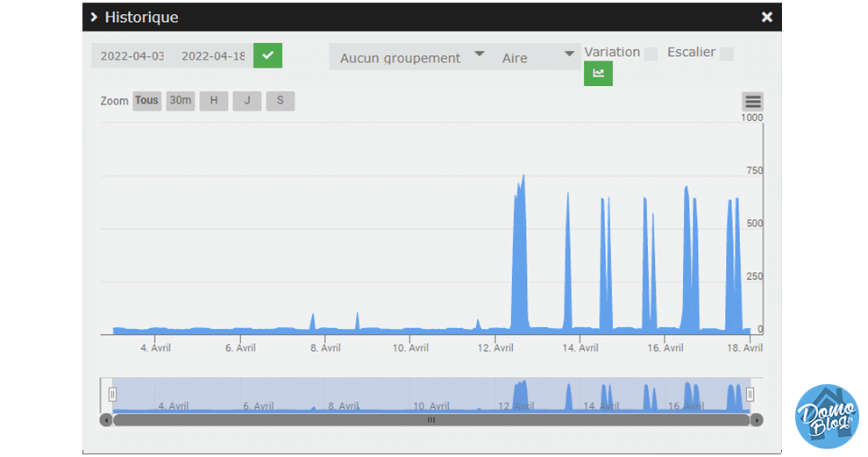Click the green chart comparison icon
The width and height of the screenshot is (868, 457).
599,74
